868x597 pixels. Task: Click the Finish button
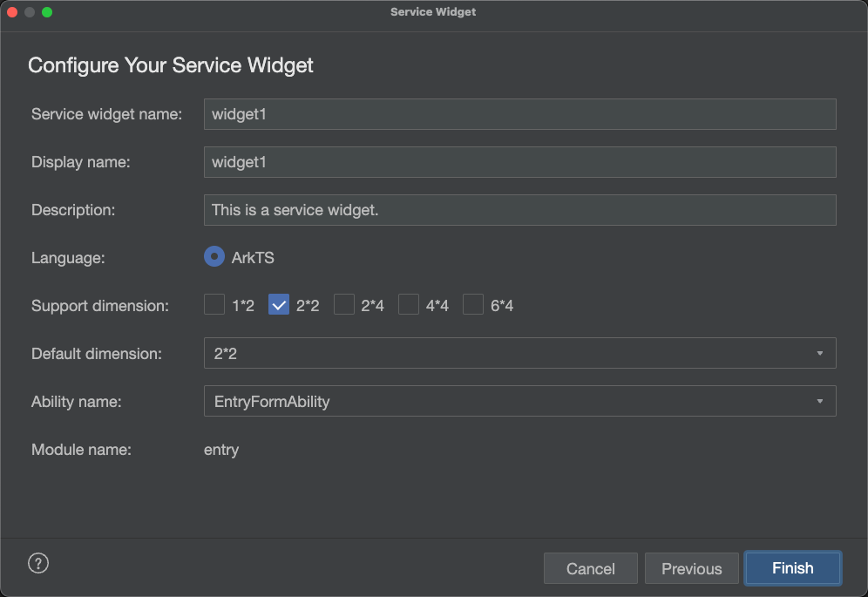coord(793,568)
